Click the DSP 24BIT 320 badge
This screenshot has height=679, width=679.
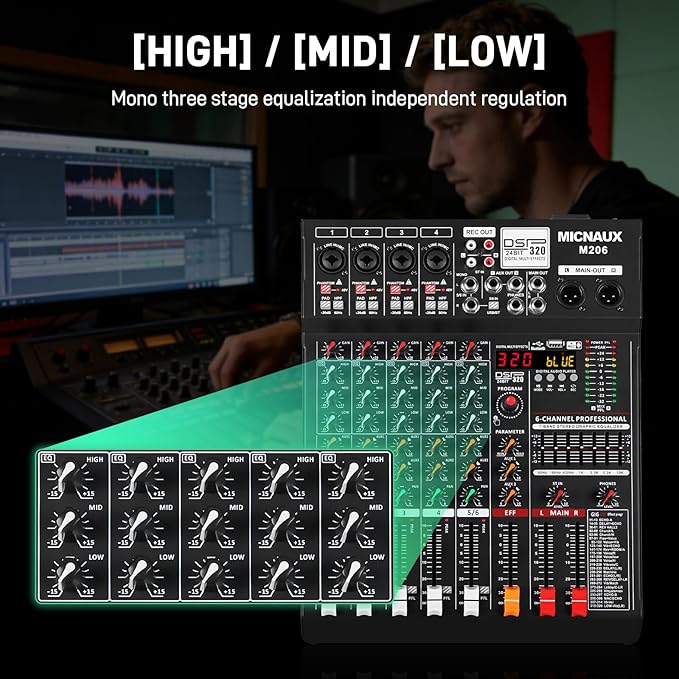525,248
